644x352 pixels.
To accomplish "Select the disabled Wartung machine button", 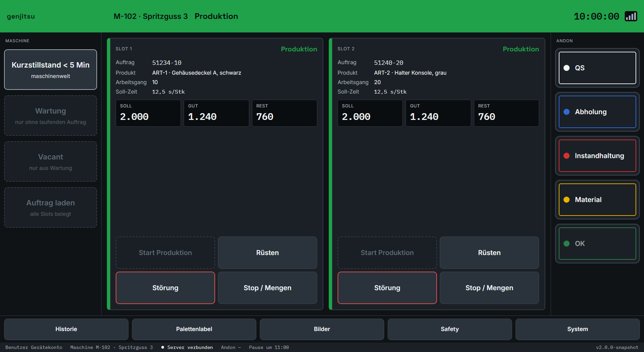I will (x=50, y=116).
